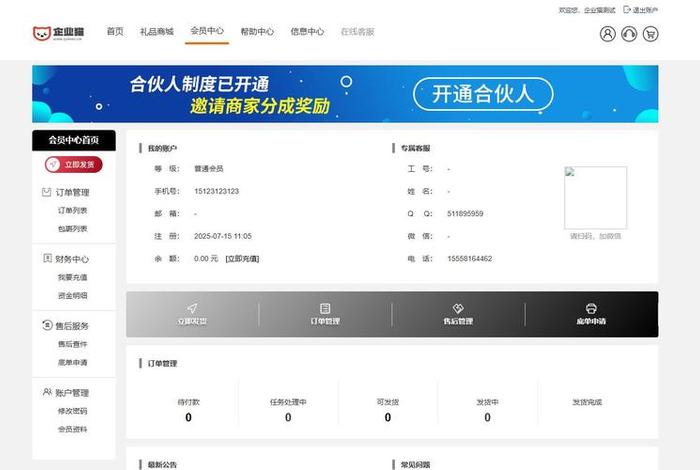The image size is (700, 470).
Task: Select the 会员中心 navigation tab
Action: coord(207,31)
